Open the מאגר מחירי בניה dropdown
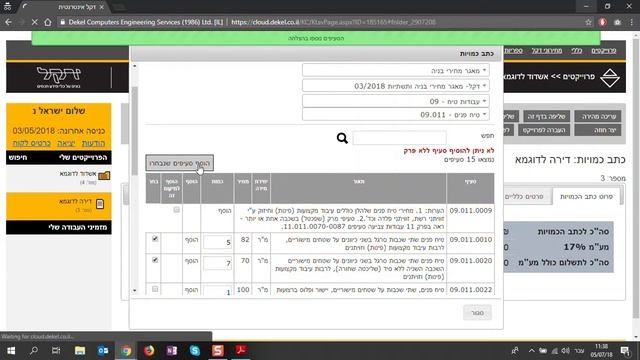Viewport: 640px width, 360px height. pos(396,71)
